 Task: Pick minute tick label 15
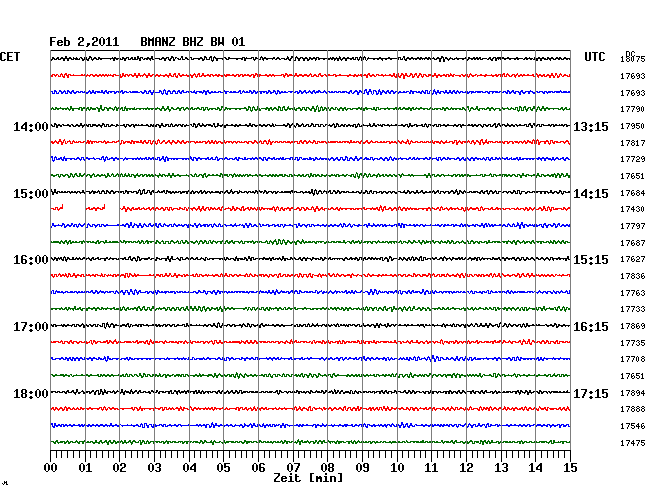(570, 468)
